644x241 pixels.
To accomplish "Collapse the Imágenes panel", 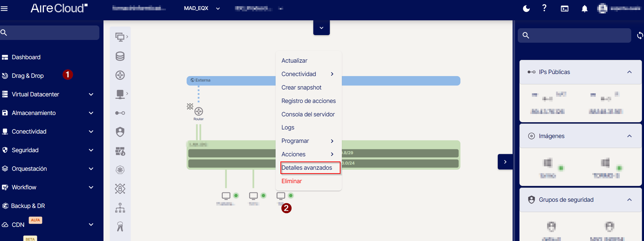I will (x=630, y=136).
